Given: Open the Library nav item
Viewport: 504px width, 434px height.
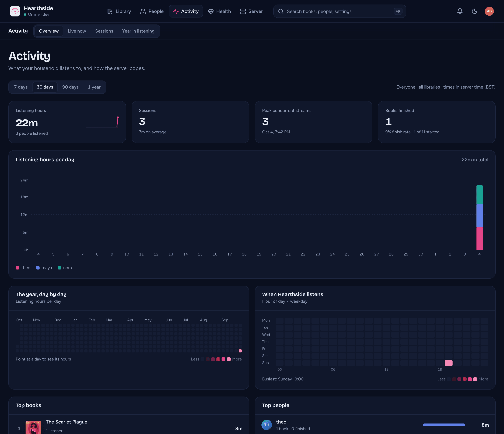Looking at the screenshot, I should (x=119, y=11).
